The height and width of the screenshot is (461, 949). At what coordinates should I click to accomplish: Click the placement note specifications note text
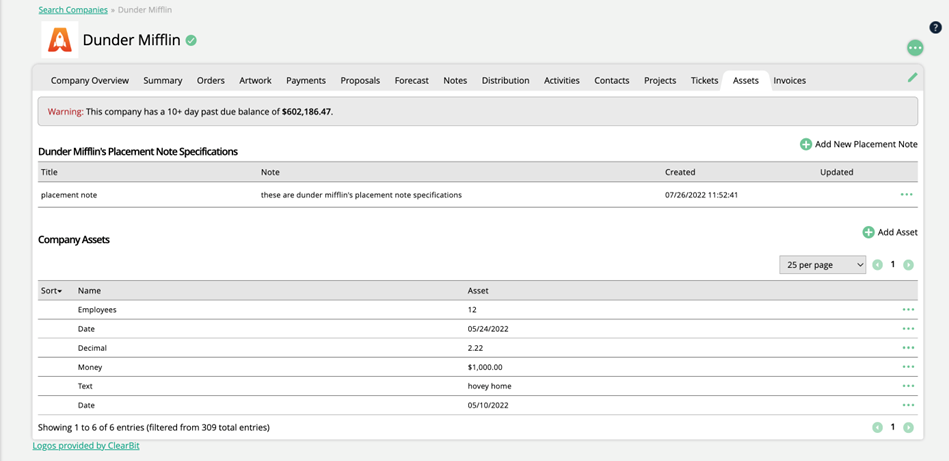pyautogui.click(x=361, y=195)
